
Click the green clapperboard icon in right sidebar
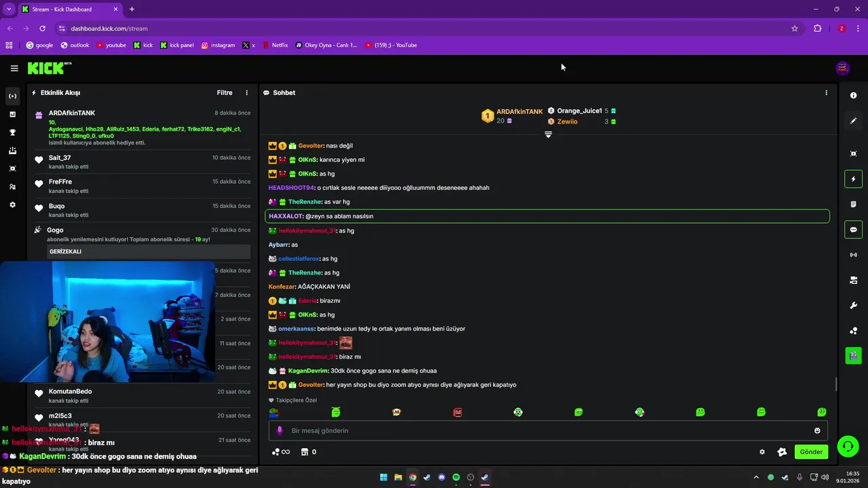point(853,355)
